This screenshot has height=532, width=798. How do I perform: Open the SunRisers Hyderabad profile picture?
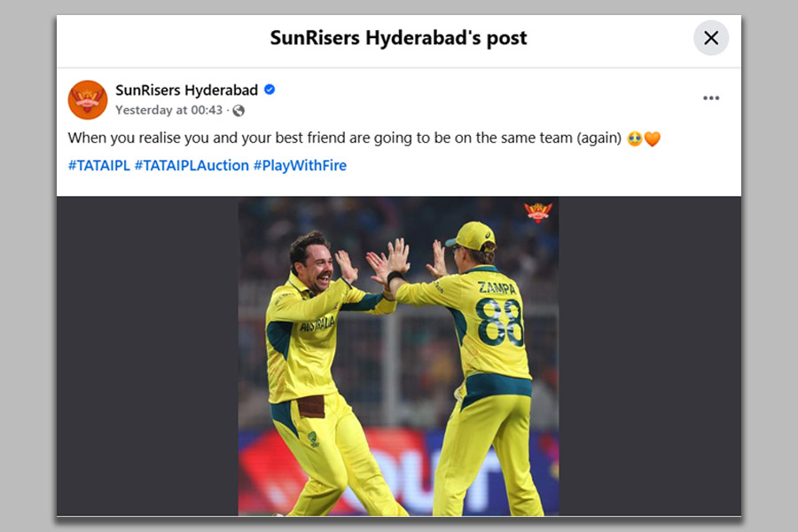88,99
